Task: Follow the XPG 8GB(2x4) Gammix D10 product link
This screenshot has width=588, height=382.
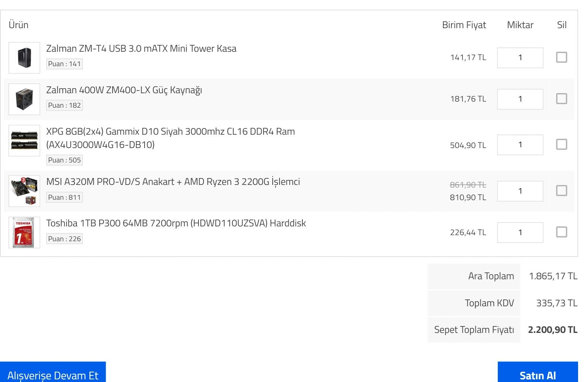Action: pyautogui.click(x=170, y=138)
